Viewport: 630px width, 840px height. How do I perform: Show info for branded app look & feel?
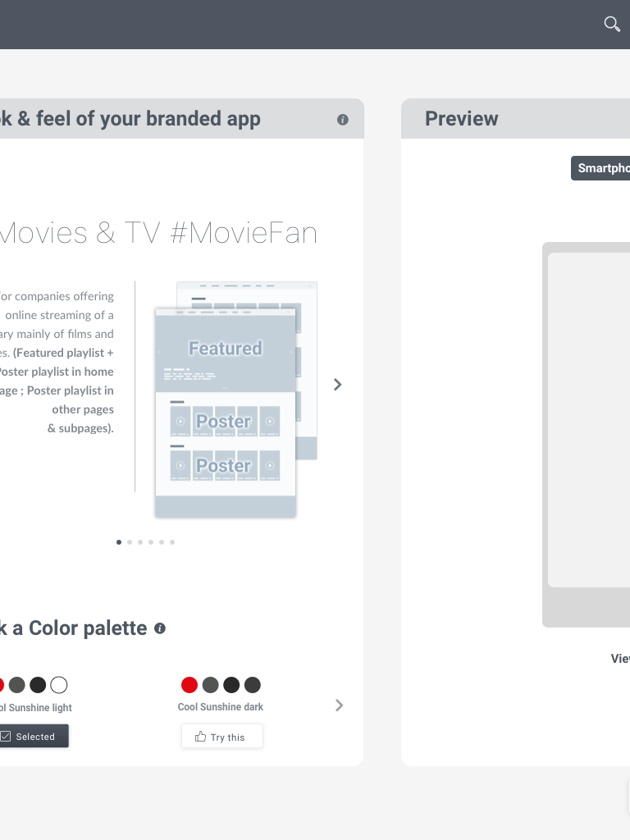pos(343,120)
